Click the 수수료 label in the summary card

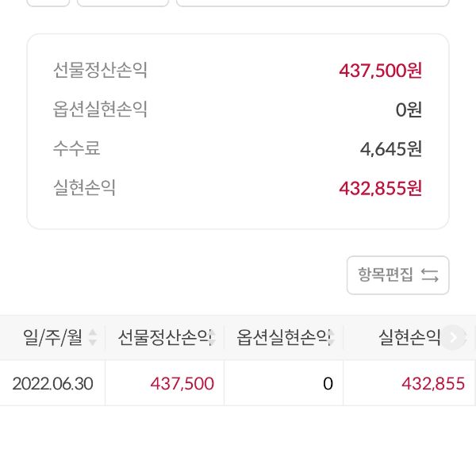coord(76,148)
